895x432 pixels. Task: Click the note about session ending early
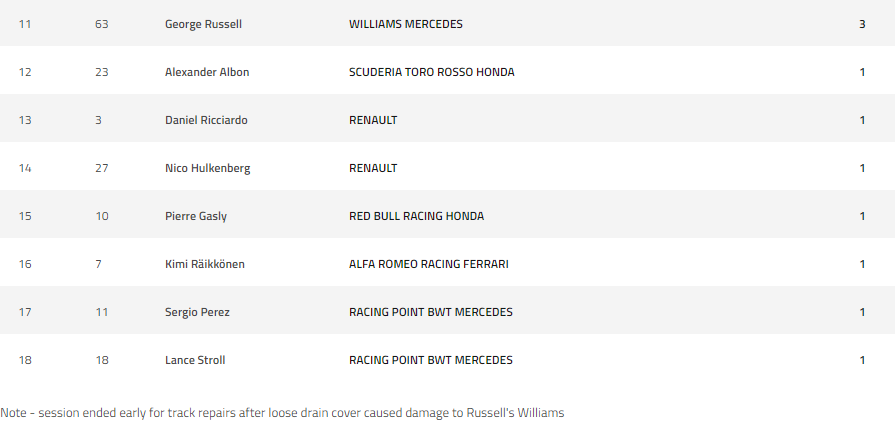pos(282,412)
